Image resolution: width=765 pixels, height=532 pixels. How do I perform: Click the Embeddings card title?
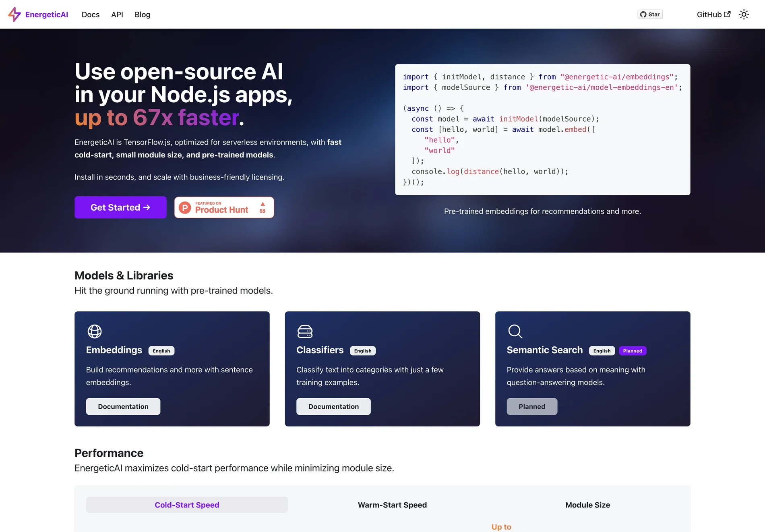[114, 350]
